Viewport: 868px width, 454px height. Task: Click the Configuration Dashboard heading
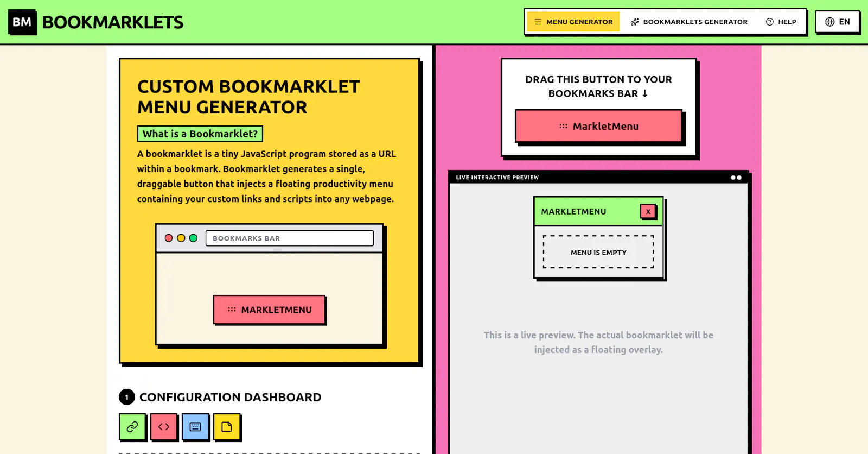(230, 397)
